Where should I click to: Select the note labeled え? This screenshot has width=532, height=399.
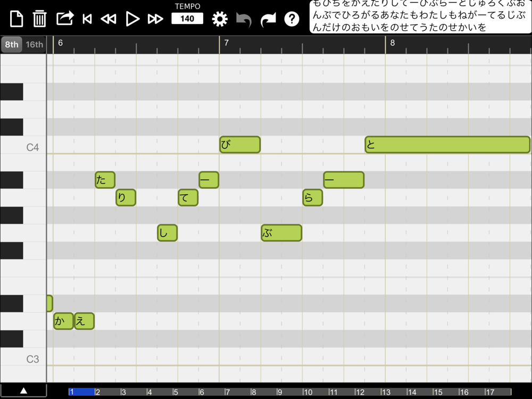click(x=84, y=321)
